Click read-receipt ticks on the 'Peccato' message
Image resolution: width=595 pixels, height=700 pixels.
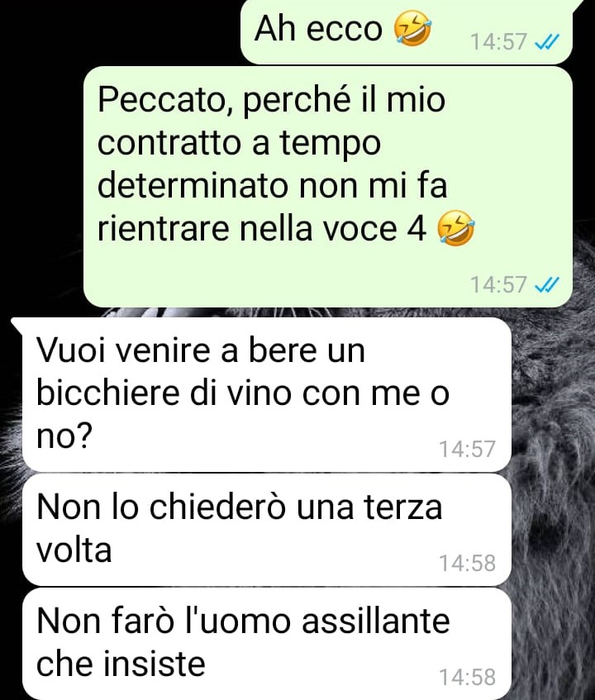point(547,284)
